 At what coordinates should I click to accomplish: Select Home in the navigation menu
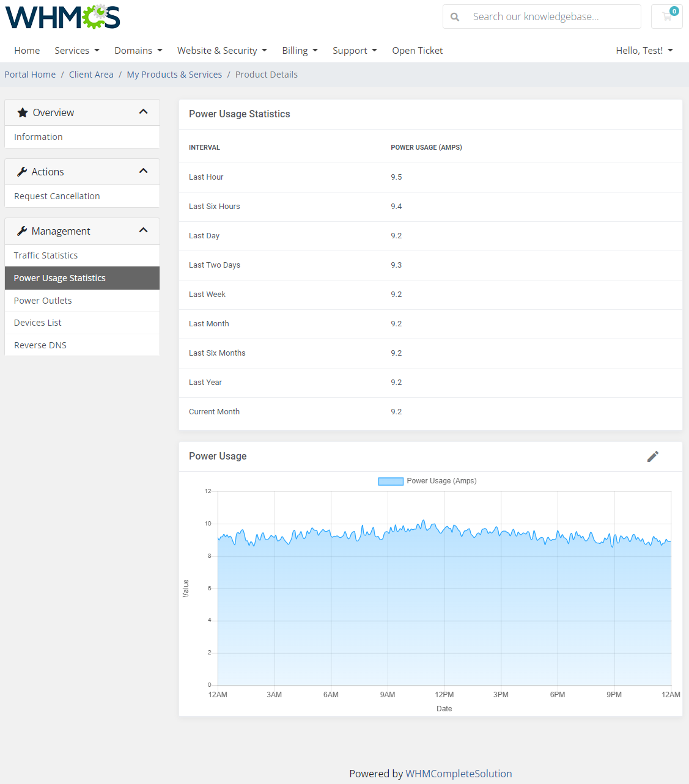pos(27,50)
